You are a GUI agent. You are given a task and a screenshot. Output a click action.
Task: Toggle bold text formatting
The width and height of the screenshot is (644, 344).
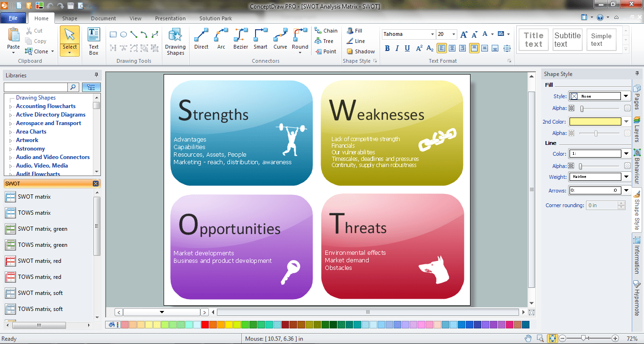coord(386,49)
